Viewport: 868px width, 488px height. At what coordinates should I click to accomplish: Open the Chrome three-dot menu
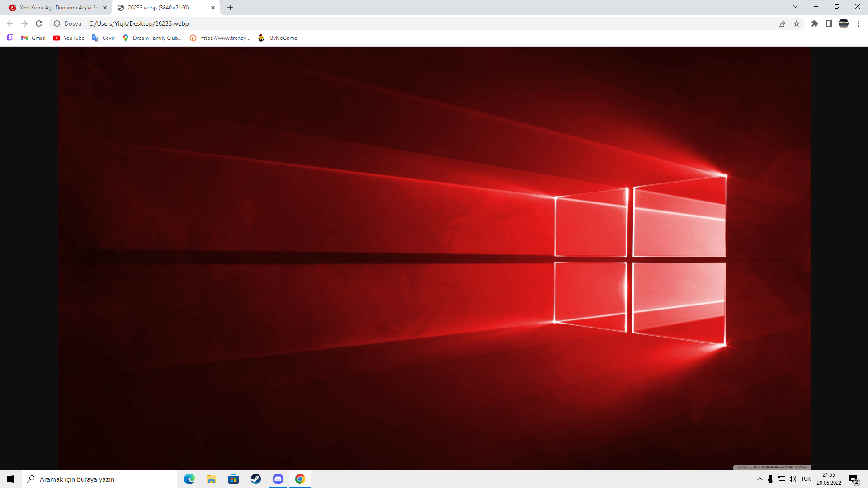858,23
